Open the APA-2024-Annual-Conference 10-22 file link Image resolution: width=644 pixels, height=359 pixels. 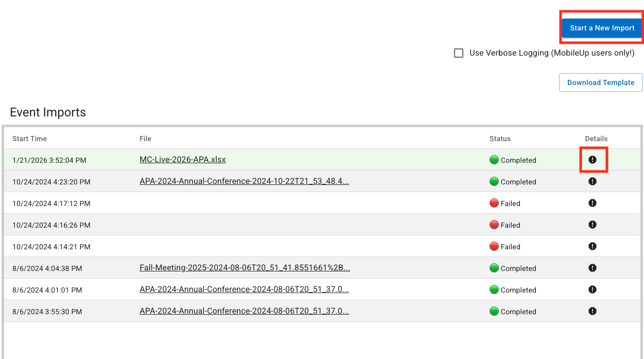tap(245, 181)
